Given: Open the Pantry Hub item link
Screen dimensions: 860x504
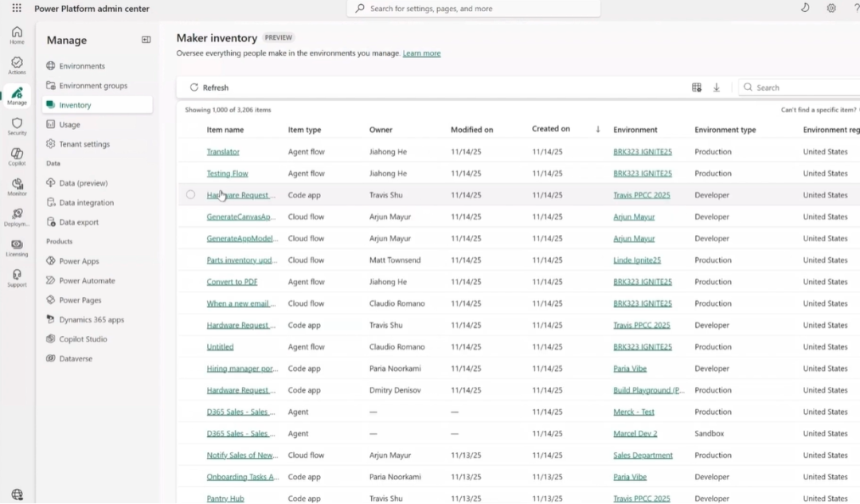Looking at the screenshot, I should 225,498.
